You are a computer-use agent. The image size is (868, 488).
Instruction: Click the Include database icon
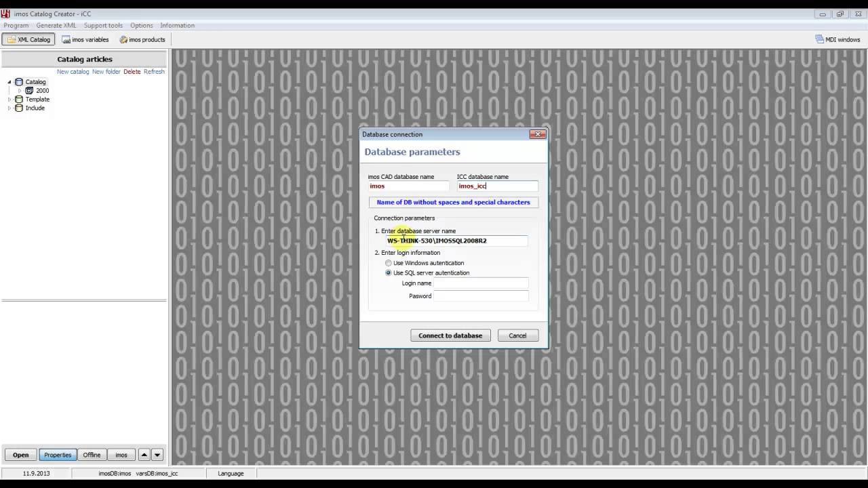pyautogui.click(x=19, y=108)
